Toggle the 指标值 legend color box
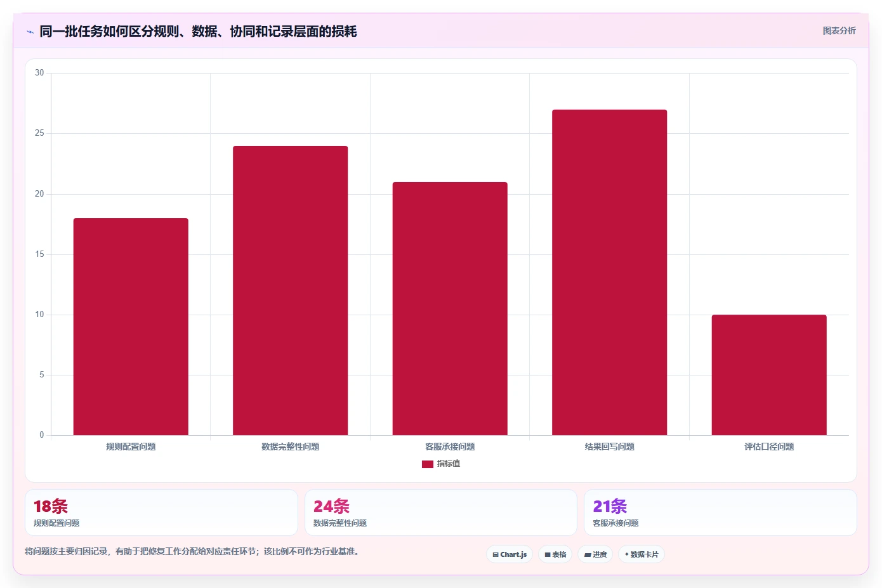 point(428,464)
